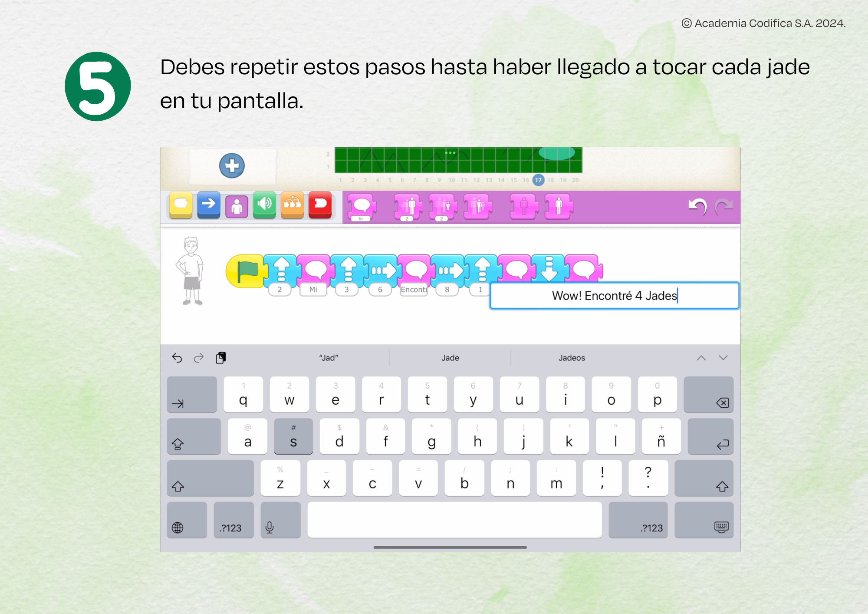Tap the question mark key

coord(648,478)
